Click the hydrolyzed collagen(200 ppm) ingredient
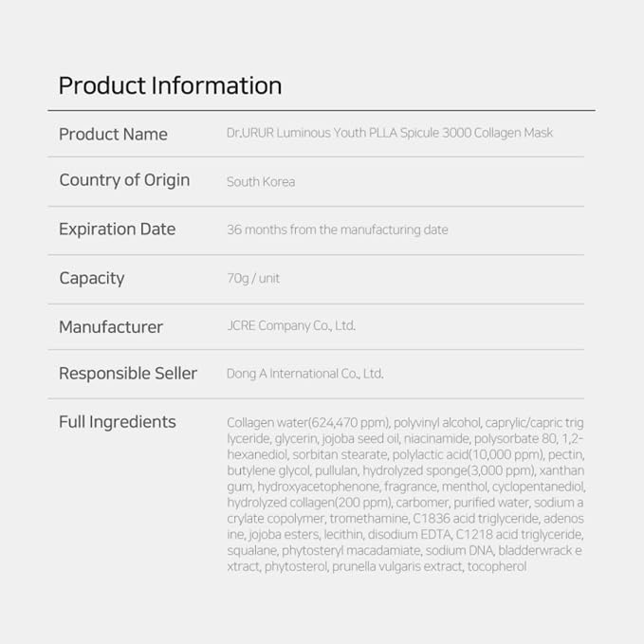The height and width of the screenshot is (644, 644). coord(309,503)
